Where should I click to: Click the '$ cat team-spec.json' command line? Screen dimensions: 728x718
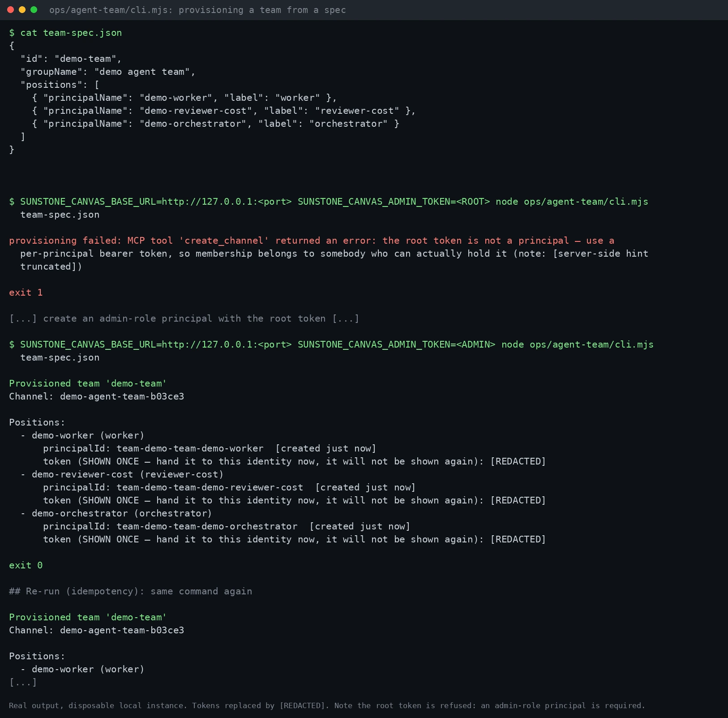pos(65,33)
